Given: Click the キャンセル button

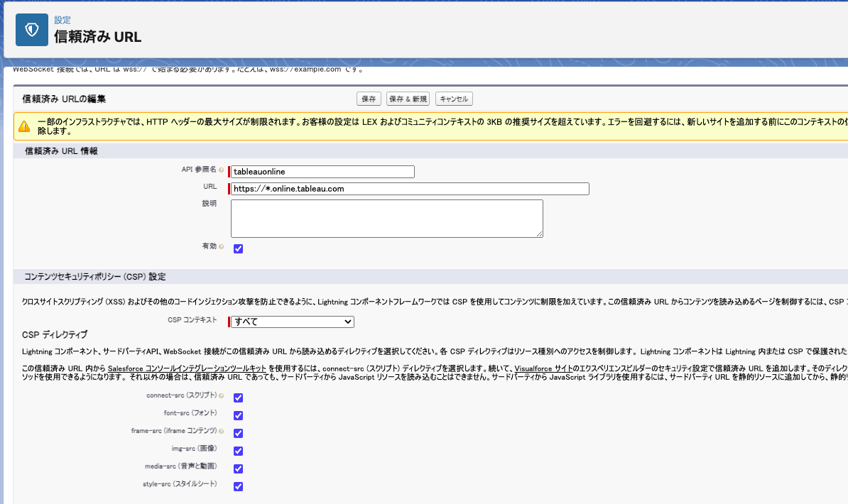Looking at the screenshot, I should point(454,99).
